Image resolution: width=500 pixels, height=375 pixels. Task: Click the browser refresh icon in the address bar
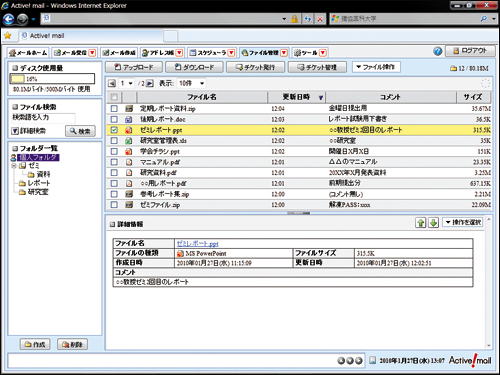[x=308, y=19]
